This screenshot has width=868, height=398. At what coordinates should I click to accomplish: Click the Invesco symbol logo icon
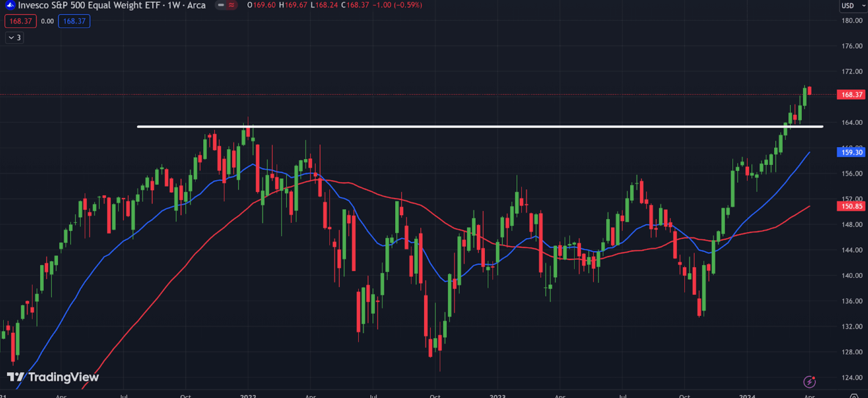pyautogui.click(x=10, y=5)
